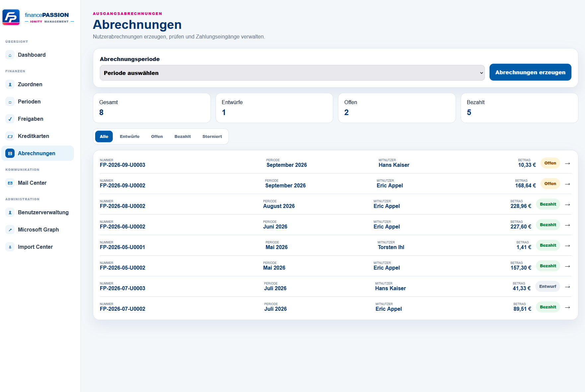Click Offen badge on FP-2026-09-U0003

coord(550,163)
